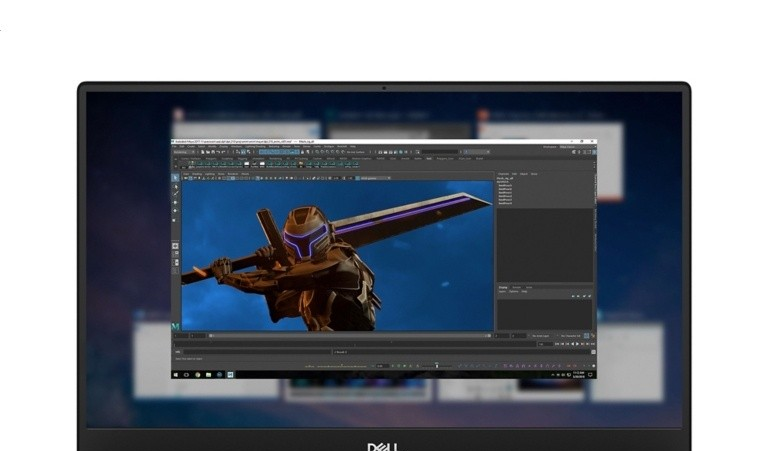The image size is (772, 451).
Task: Activate the Move tool in the toolbox
Action: click(175, 202)
